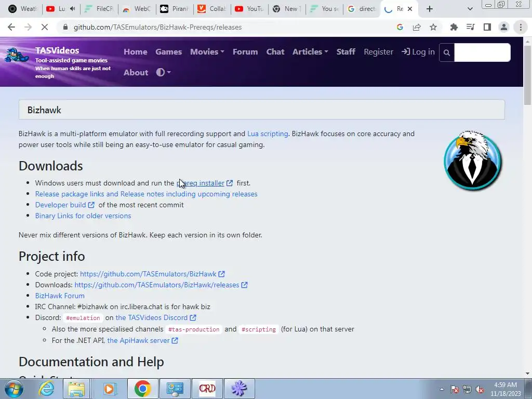532x399 pixels.
Task: Switch to the Collab browser tab
Action: [212, 9]
